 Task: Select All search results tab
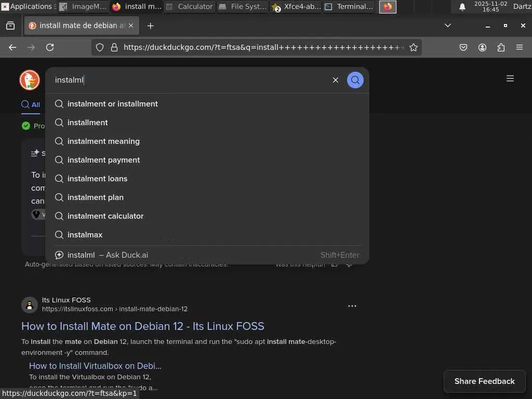point(31,105)
